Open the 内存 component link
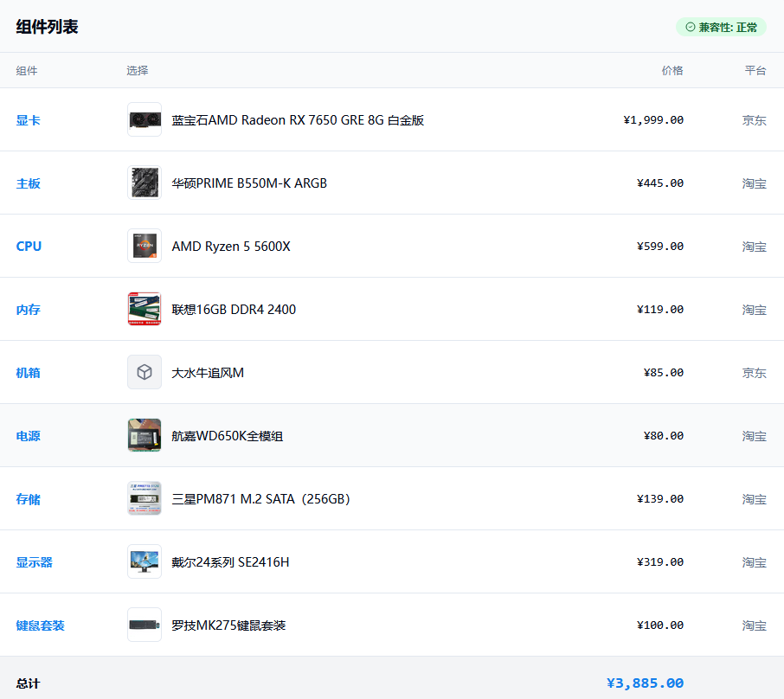The height and width of the screenshot is (699, 784). [28, 310]
